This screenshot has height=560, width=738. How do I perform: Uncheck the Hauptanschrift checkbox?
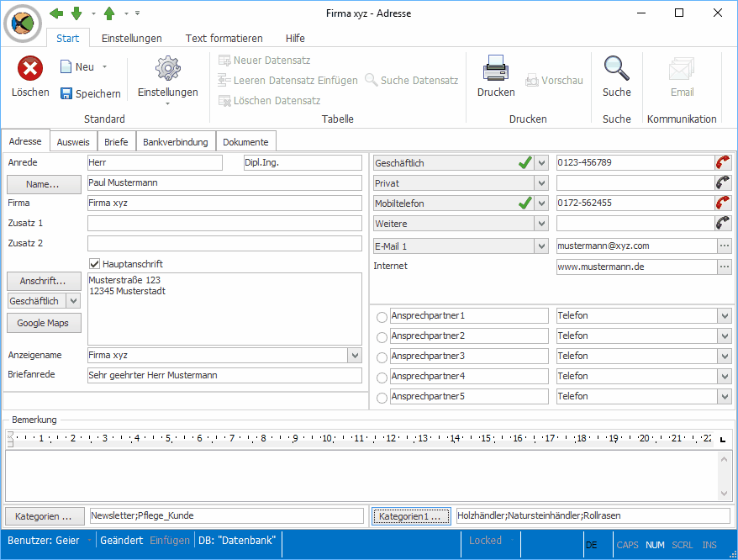click(x=95, y=264)
